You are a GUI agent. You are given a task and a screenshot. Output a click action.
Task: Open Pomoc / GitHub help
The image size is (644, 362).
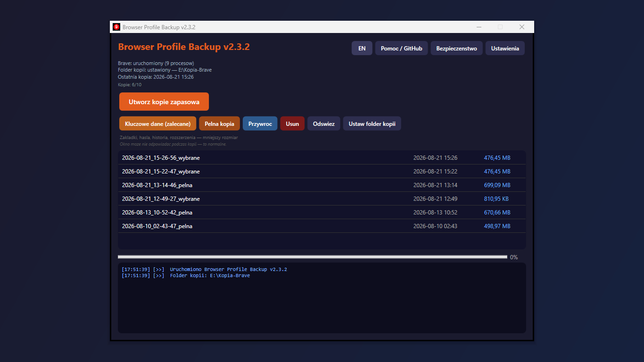point(402,48)
